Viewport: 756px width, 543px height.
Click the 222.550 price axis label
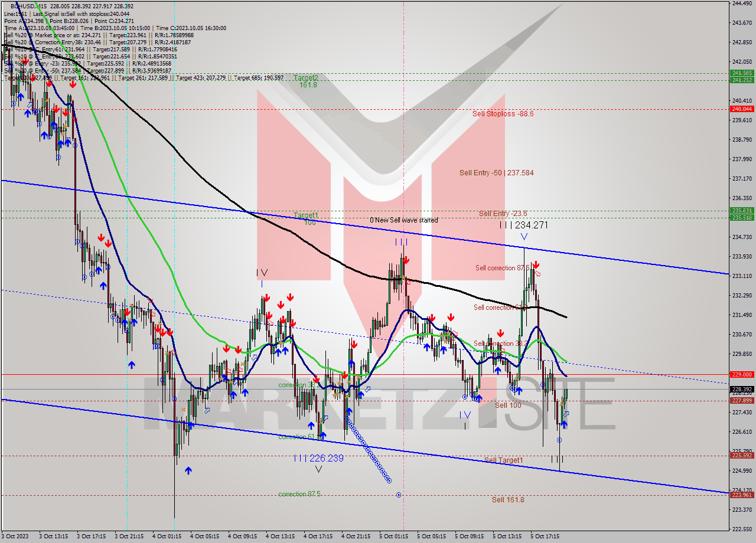741,529
